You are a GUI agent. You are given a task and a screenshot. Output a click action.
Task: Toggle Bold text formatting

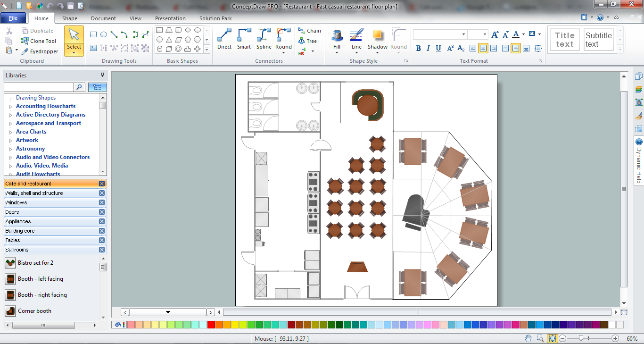click(418, 48)
